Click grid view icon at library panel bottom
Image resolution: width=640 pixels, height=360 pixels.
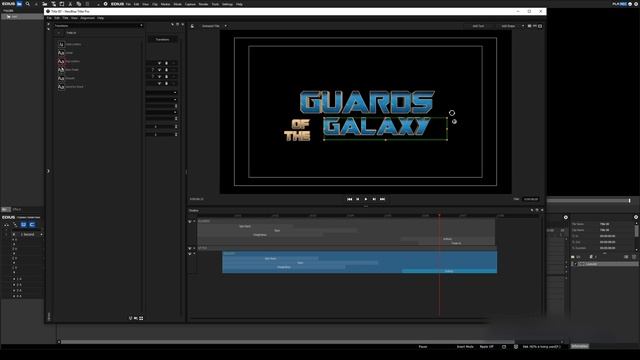click(x=141, y=318)
